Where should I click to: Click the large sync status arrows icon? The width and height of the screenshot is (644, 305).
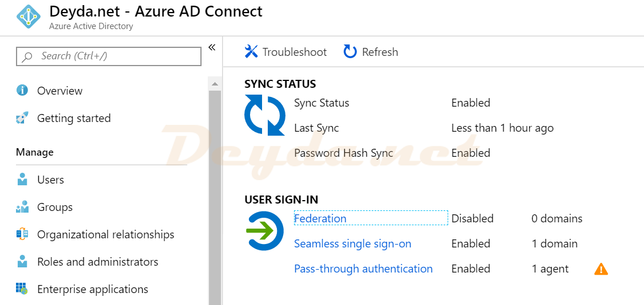(265, 115)
